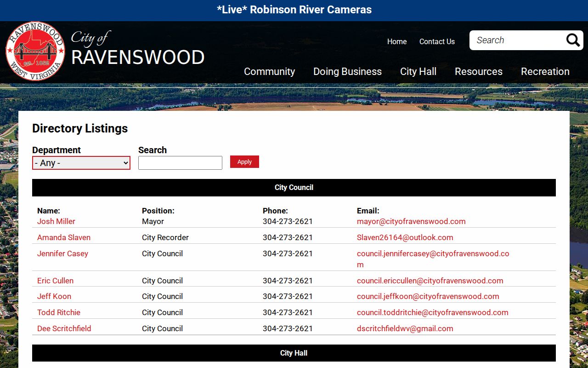
Task: Open the Department dropdown
Action: 81,163
